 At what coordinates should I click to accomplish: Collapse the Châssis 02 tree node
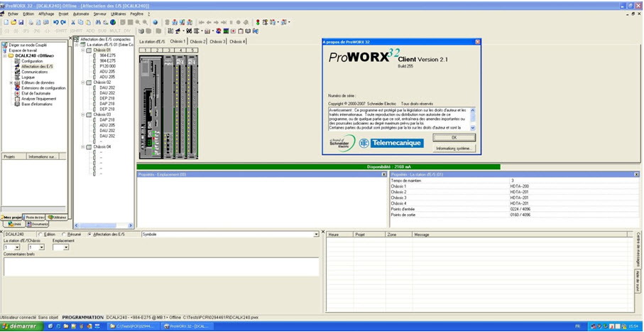82,82
